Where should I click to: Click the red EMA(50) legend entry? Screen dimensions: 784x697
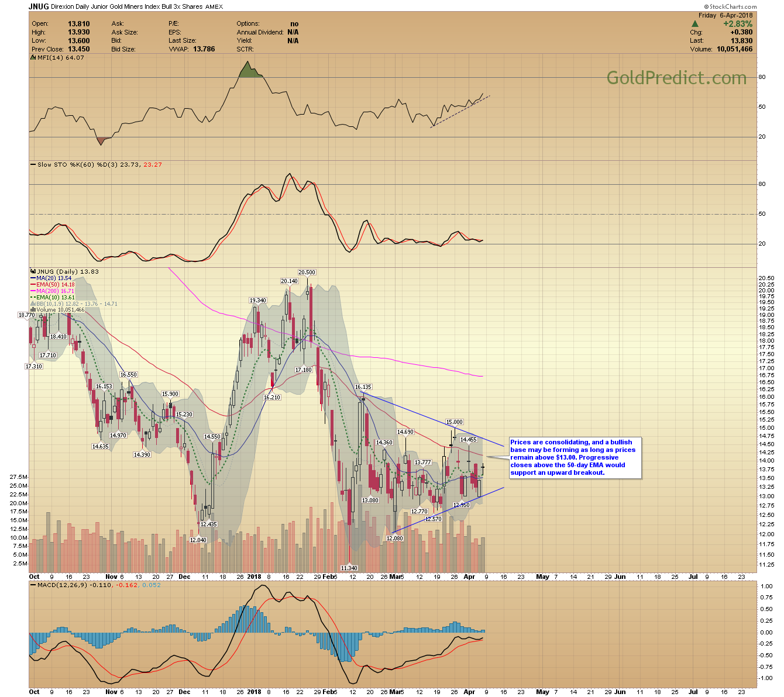click(x=55, y=285)
